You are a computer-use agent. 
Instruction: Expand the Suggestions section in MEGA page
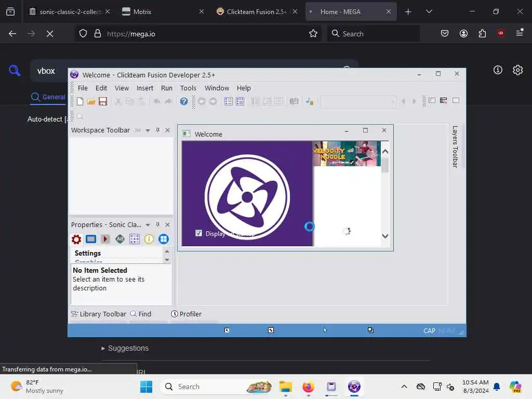pos(125,348)
